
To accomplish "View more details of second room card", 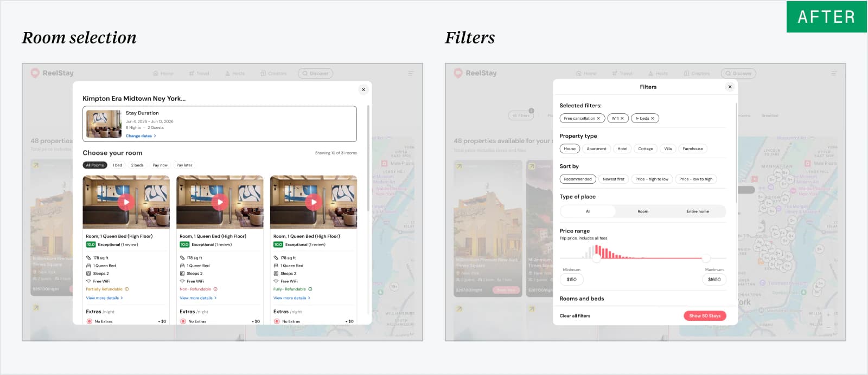I will coord(198,298).
